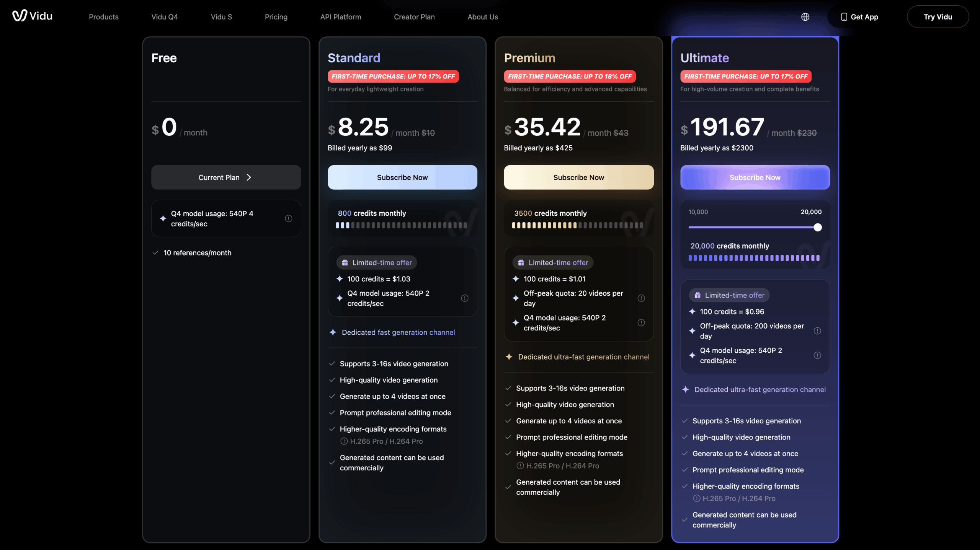Click the Standard first-time purchase 17% off badge
This screenshot has height=550, width=980.
click(393, 76)
